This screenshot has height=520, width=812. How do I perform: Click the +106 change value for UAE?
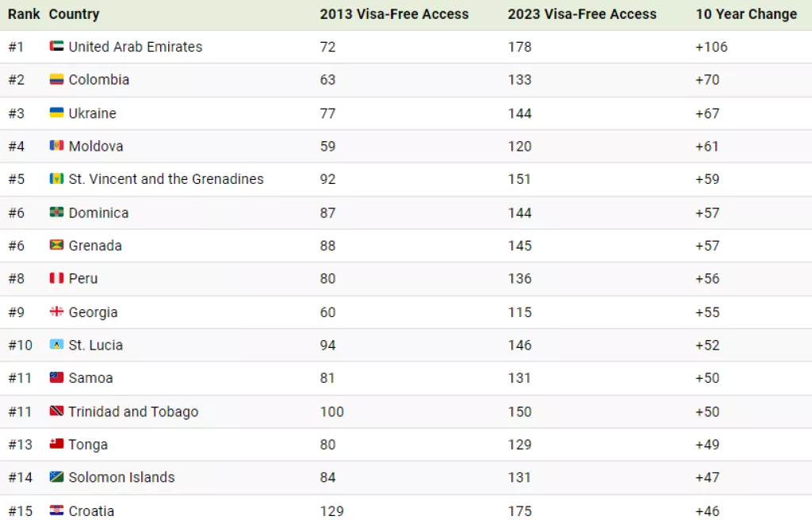tap(711, 47)
